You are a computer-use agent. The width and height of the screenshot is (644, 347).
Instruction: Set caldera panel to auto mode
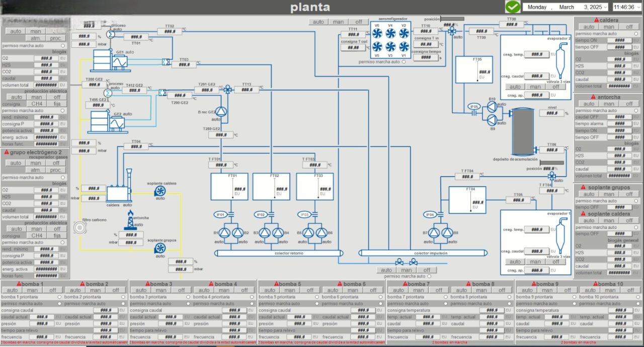click(589, 27)
